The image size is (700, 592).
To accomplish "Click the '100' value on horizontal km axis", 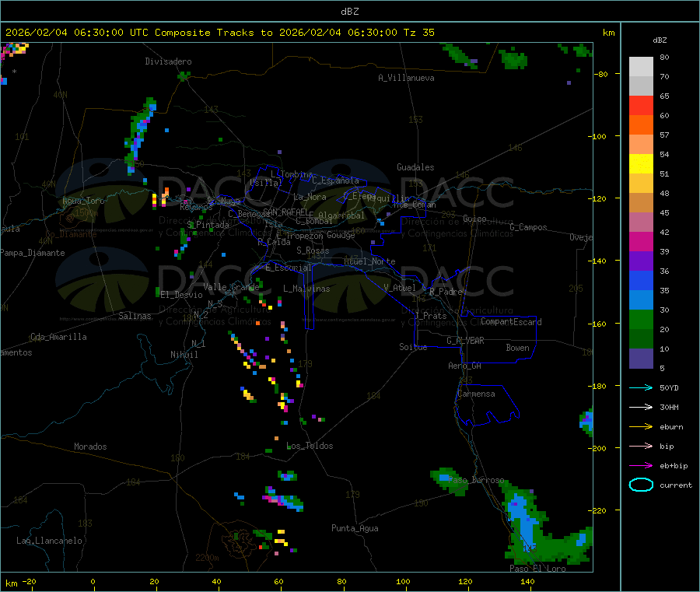I will tap(403, 581).
